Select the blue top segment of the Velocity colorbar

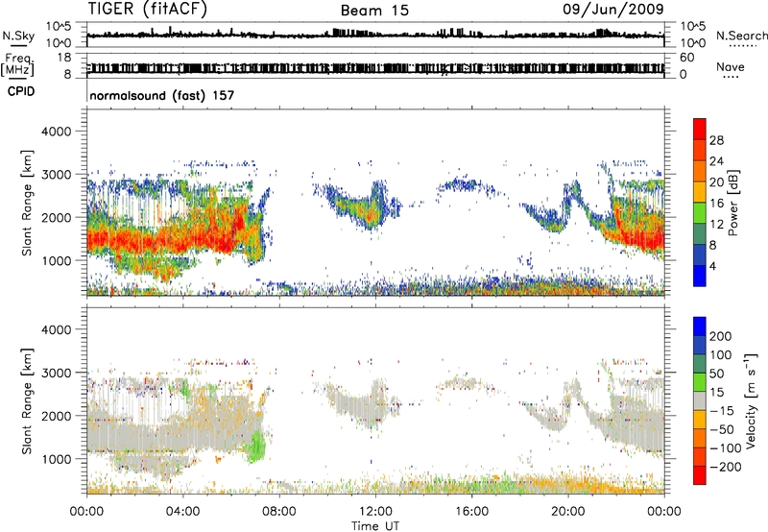(x=700, y=326)
